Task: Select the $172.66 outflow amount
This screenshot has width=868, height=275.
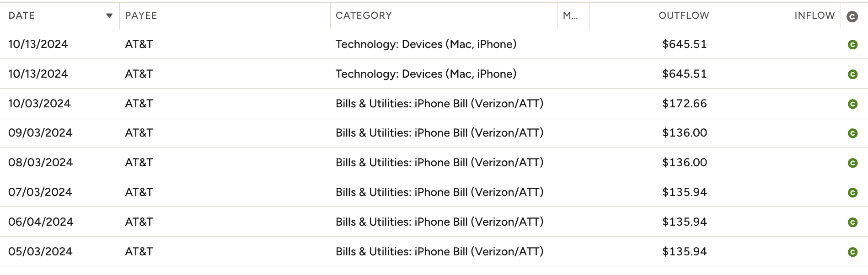Action: (684, 104)
